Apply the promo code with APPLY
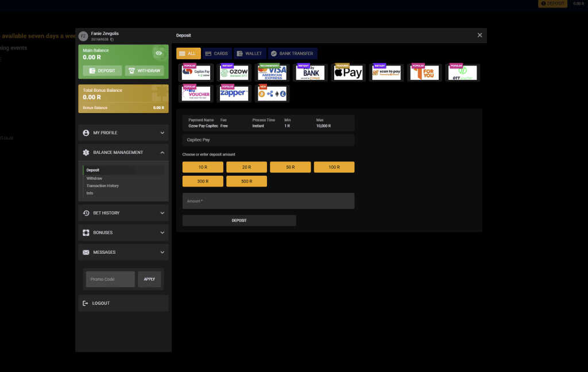This screenshot has height=372, width=588. pos(149,279)
